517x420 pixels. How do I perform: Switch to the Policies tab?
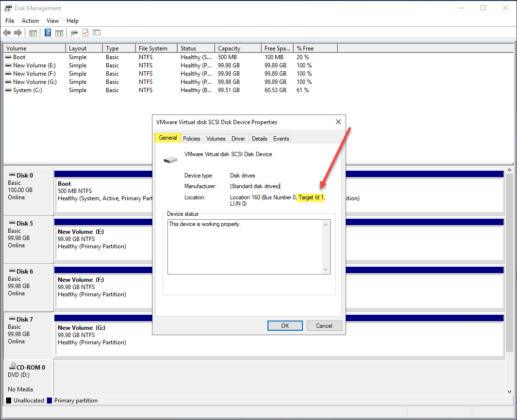coord(191,138)
